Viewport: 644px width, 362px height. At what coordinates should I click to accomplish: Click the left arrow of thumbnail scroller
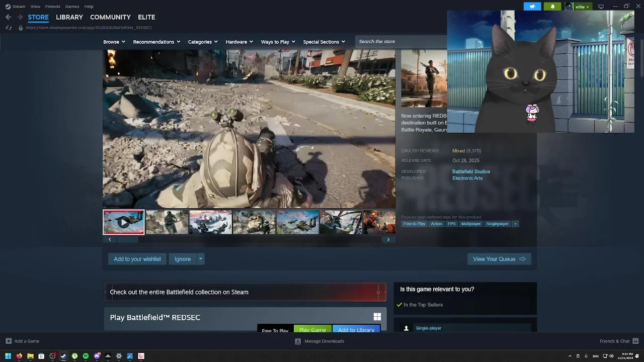110,240
